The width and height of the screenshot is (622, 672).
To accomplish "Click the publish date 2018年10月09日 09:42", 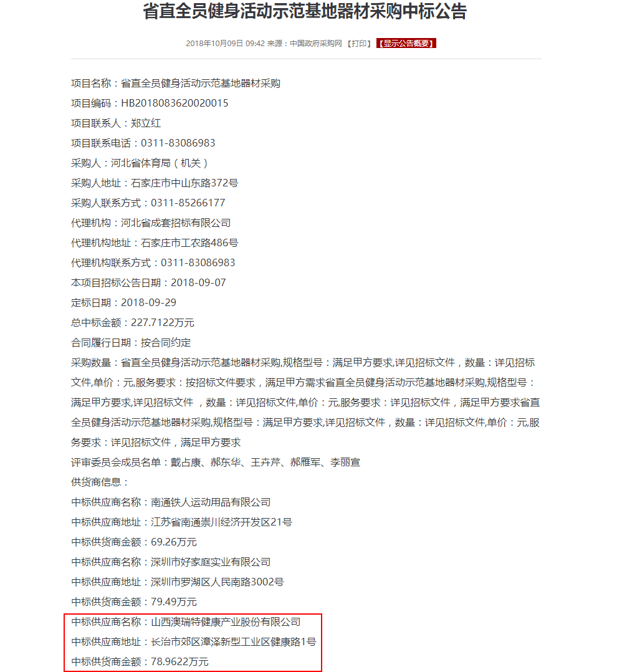I will (225, 43).
